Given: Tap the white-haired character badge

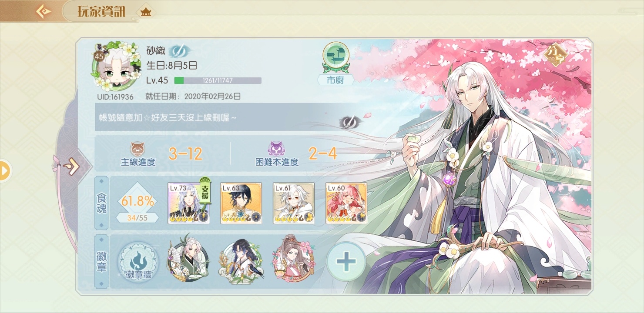Looking at the screenshot, I should (188, 262).
